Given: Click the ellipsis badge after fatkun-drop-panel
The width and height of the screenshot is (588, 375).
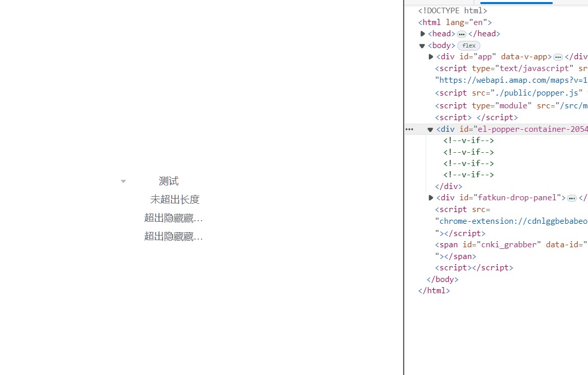Looking at the screenshot, I should click(572, 198).
